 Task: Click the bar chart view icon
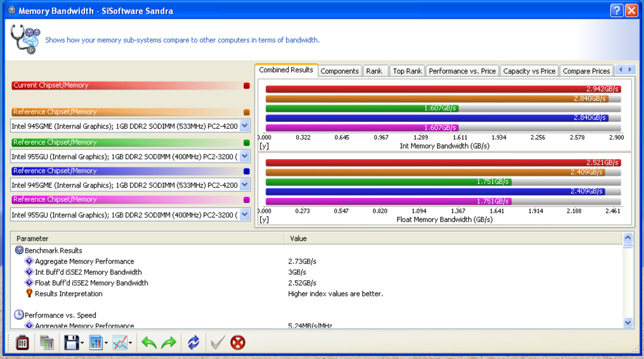click(x=96, y=342)
